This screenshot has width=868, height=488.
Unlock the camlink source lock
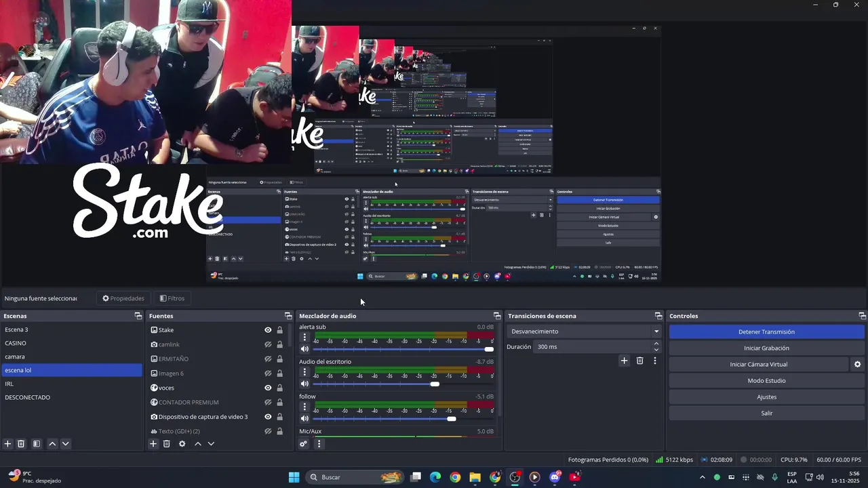(x=279, y=345)
